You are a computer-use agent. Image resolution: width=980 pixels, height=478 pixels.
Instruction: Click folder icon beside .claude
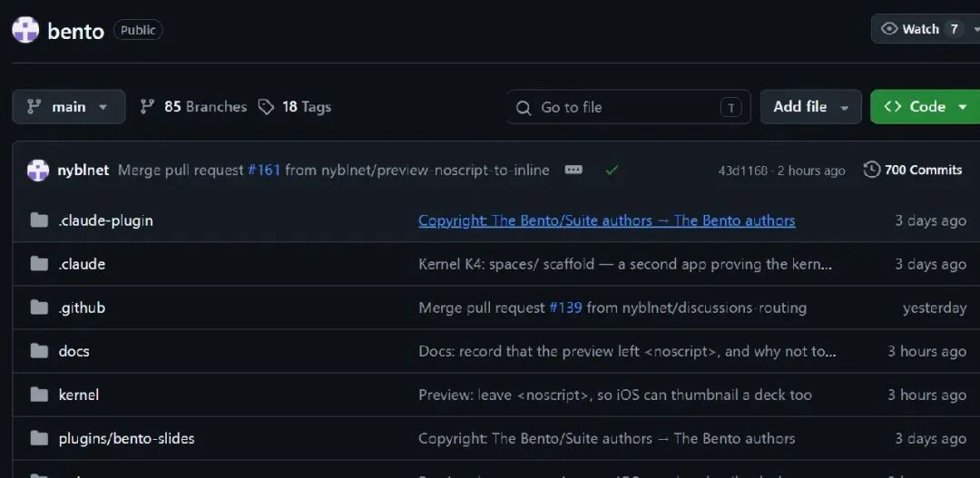(39, 264)
